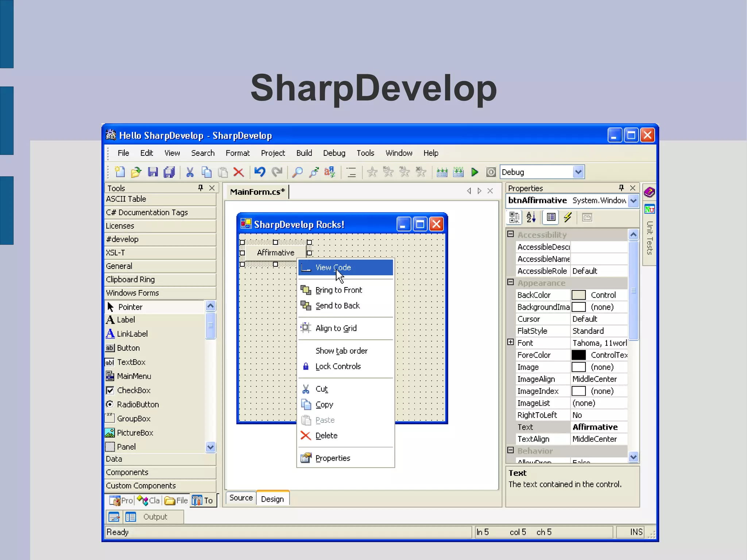The height and width of the screenshot is (560, 747).
Task: Click the Properties panel scrollbar down arrow
Action: 633,457
